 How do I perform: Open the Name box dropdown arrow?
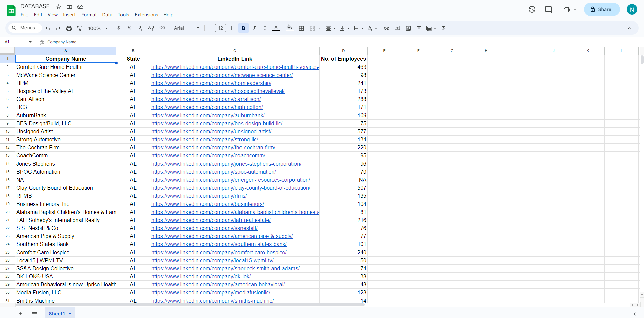point(30,42)
